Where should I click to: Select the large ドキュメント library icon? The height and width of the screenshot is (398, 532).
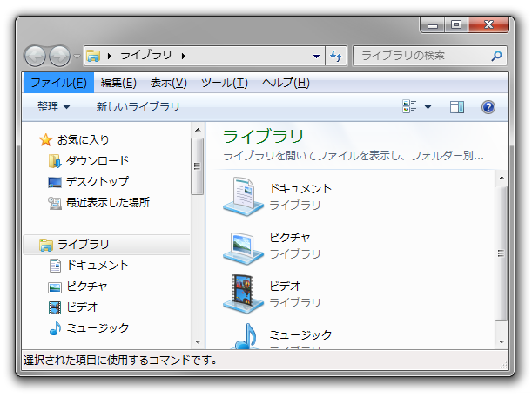[243, 197]
